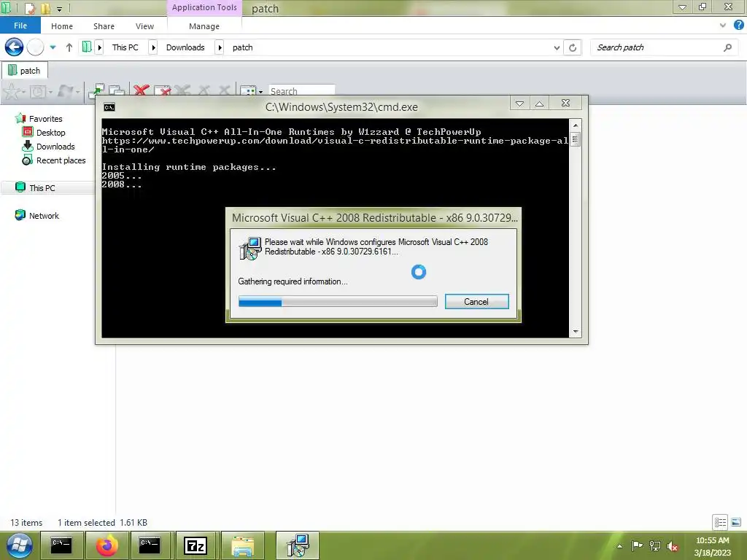Open the View ribbon tab

click(144, 26)
